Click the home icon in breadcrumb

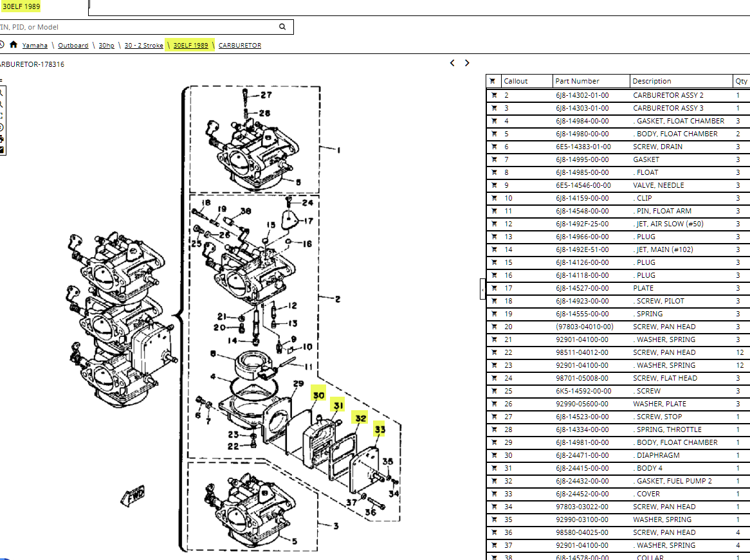14,44
